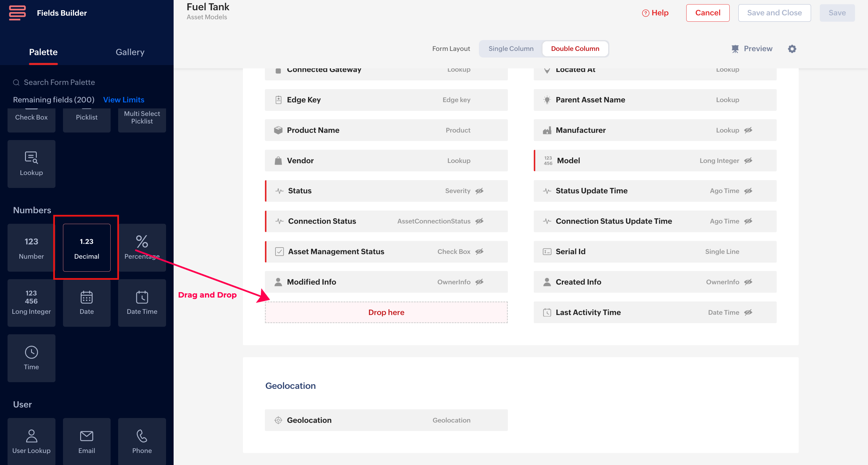Choose the Long Integer palette tile

[x=31, y=303]
